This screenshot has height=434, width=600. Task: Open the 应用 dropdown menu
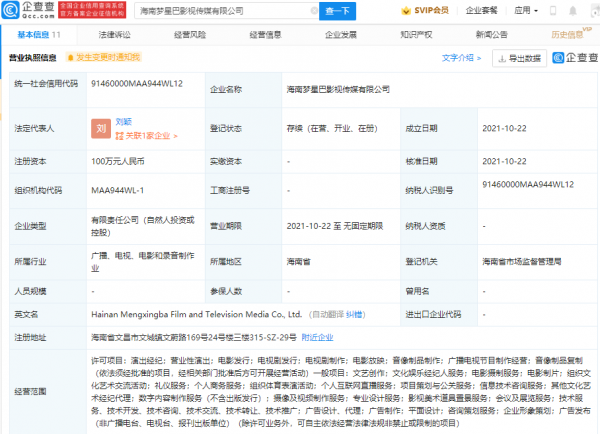[526, 11]
